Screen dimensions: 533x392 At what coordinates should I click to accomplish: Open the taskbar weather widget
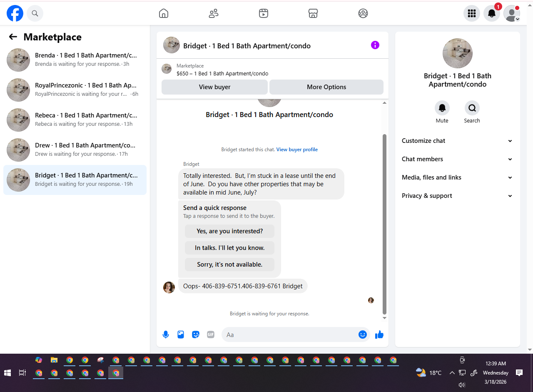[429, 373]
